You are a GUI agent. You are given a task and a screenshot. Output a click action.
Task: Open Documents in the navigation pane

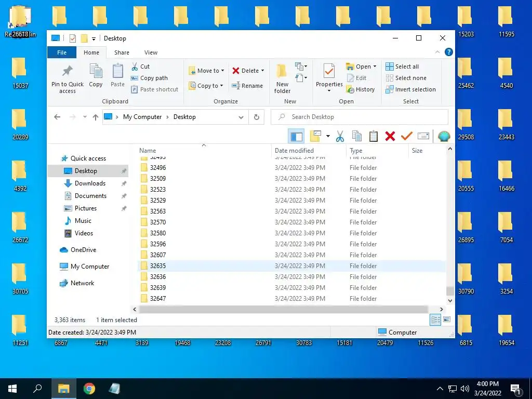click(88, 196)
